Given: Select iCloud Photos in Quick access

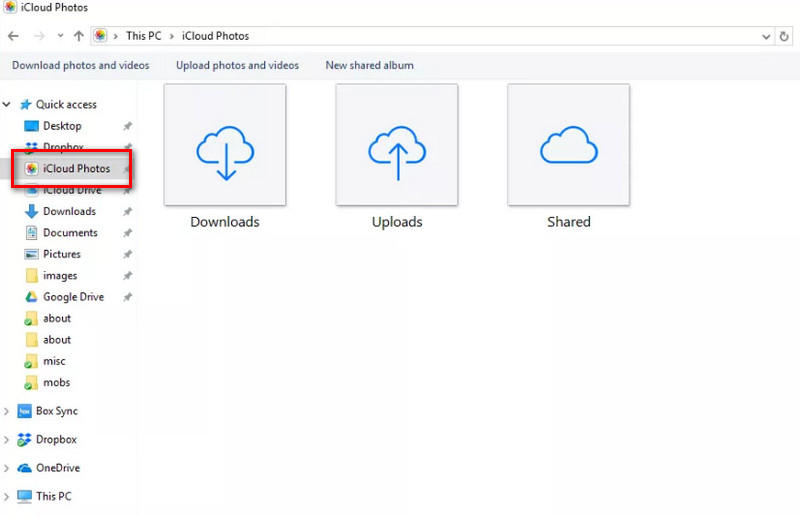Looking at the screenshot, I should pyautogui.click(x=76, y=169).
